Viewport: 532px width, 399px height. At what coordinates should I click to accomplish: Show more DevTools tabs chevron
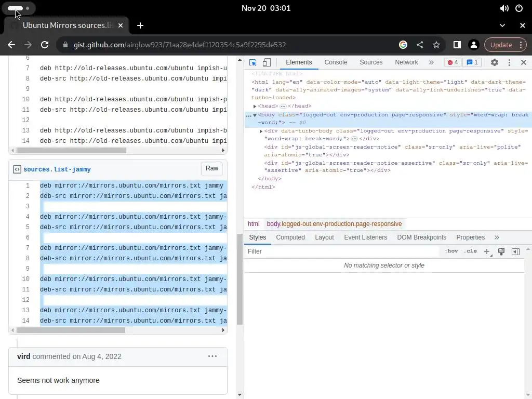tap(431, 62)
